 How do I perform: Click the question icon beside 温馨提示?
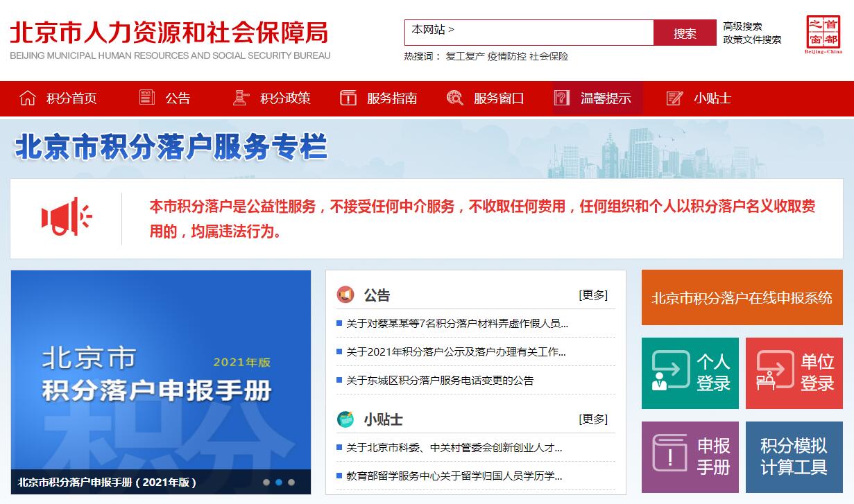[562, 98]
